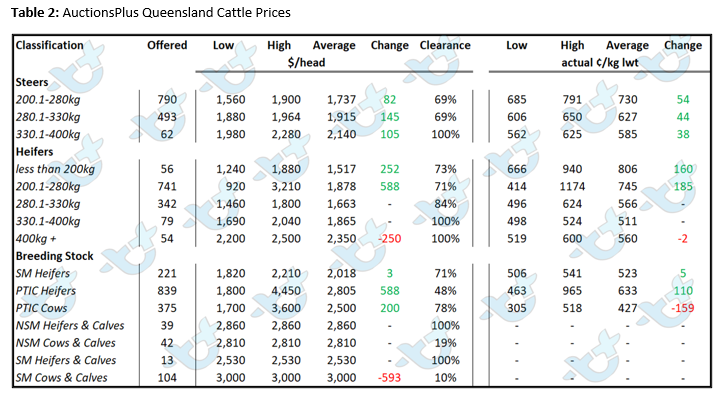Select the Steers section heading

tap(32, 82)
